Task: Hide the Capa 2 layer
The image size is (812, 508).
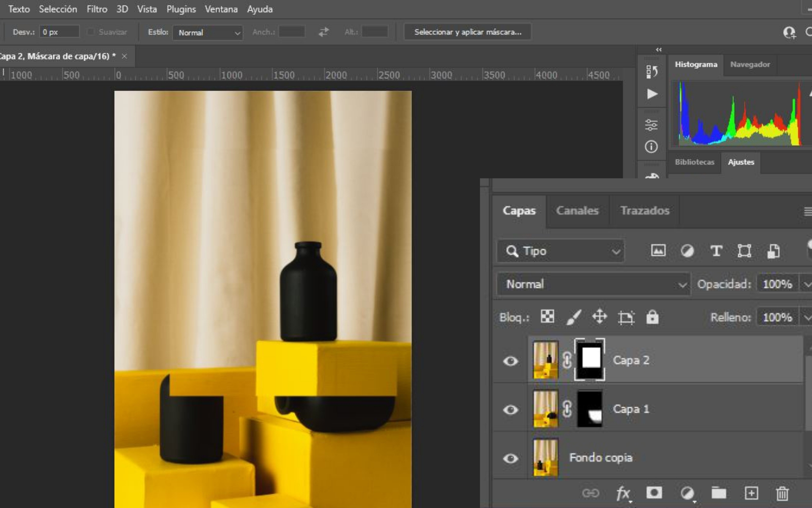Action: point(510,360)
